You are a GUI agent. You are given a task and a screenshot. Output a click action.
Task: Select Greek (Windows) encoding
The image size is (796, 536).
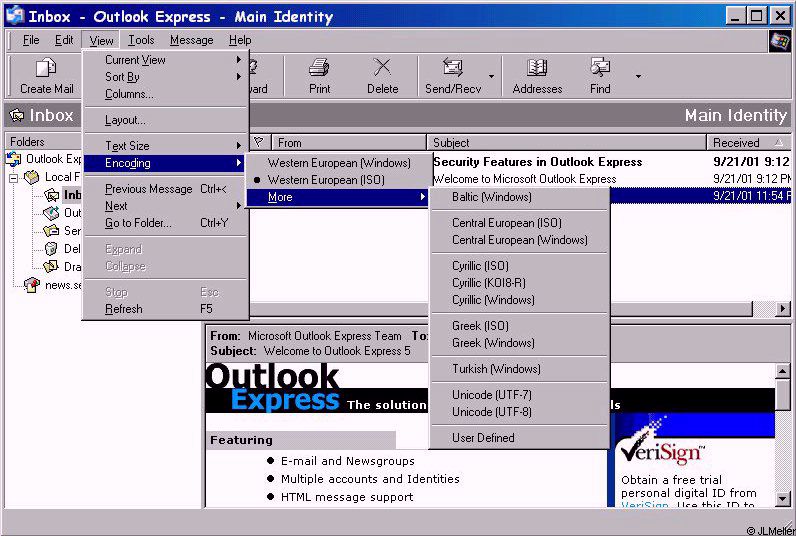tap(519, 343)
